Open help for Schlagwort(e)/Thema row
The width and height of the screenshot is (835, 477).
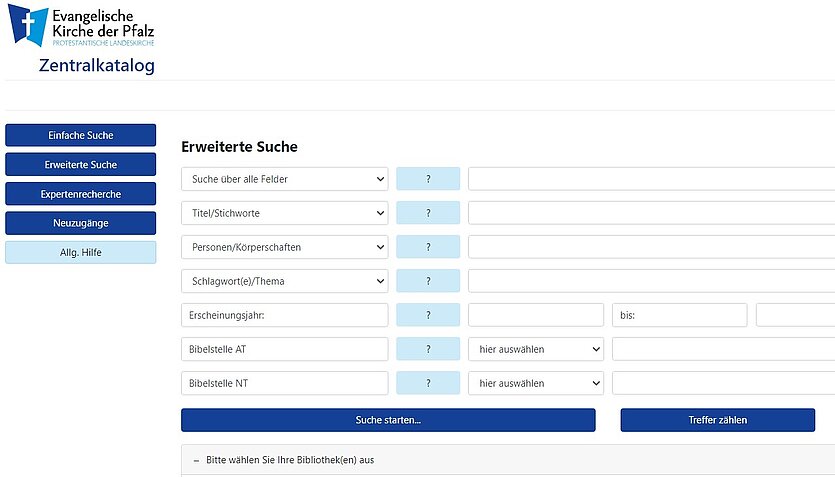coord(428,281)
